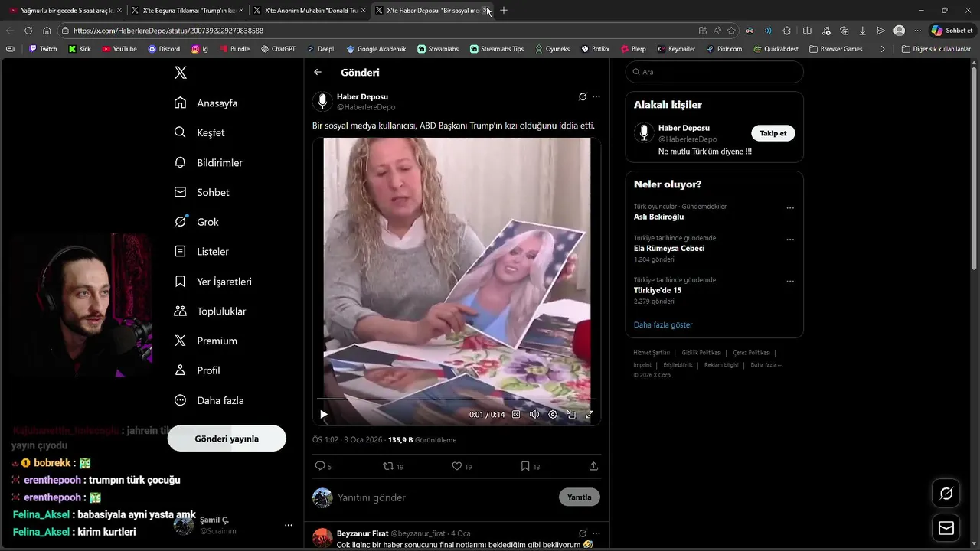The width and height of the screenshot is (980, 551).
Task: Open a new browser tab
Action: pyautogui.click(x=504, y=11)
